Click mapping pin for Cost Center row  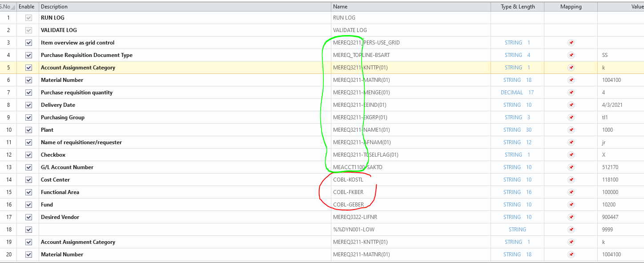571,180
